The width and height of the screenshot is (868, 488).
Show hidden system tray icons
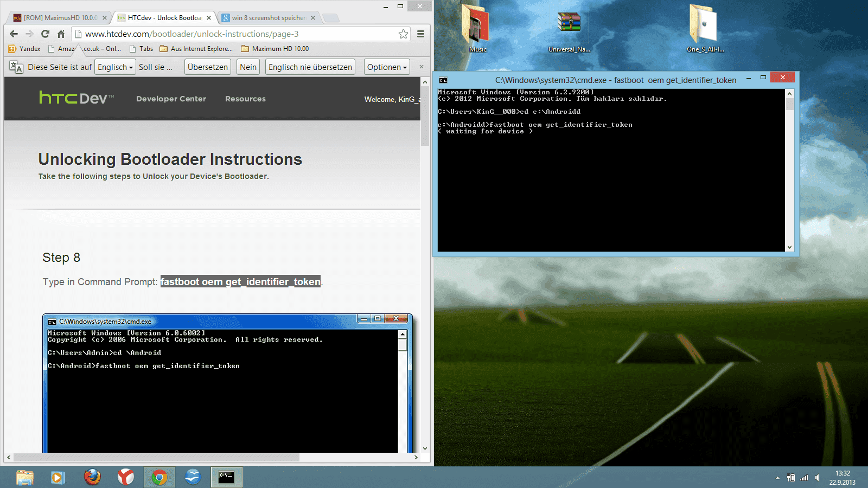[x=777, y=478]
